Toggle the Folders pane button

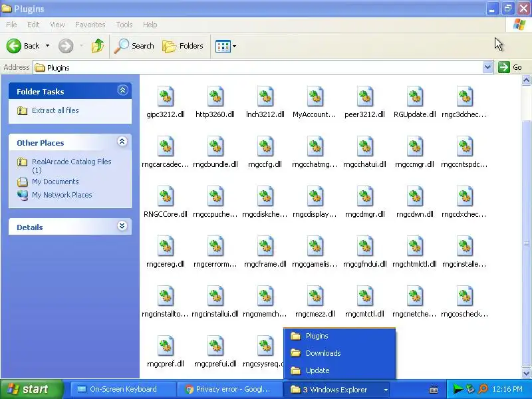[x=183, y=46]
